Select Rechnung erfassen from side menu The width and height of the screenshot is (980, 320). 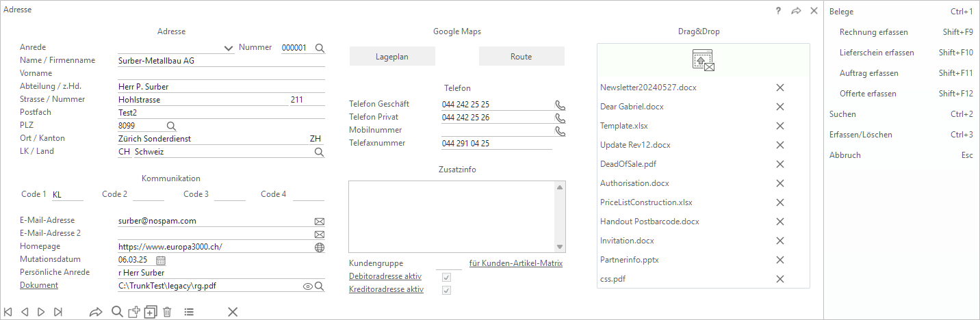pos(873,32)
